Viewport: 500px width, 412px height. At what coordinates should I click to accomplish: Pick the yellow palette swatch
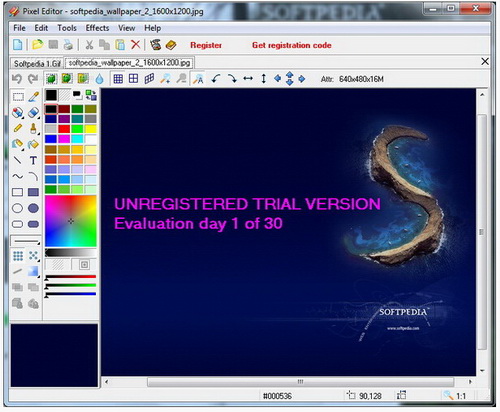pos(90,129)
